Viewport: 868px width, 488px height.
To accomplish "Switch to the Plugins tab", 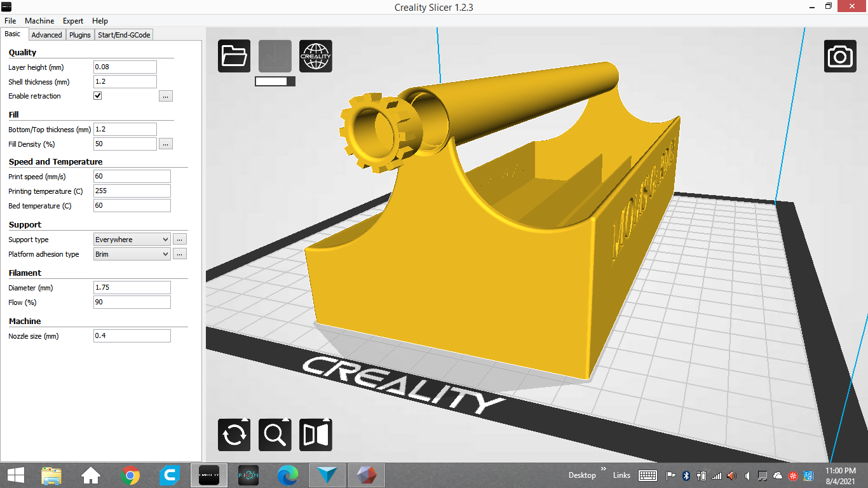I will (80, 35).
